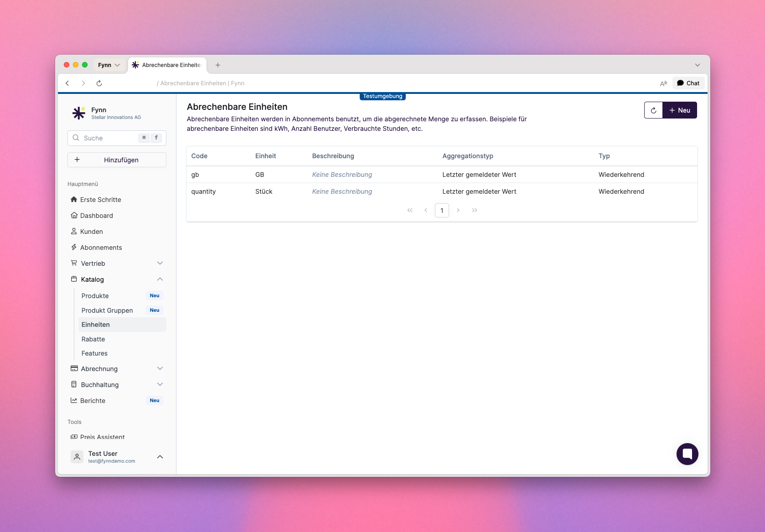The height and width of the screenshot is (532, 765).
Task: Select Einheiten in the Katalog submenu
Action: [122, 325]
